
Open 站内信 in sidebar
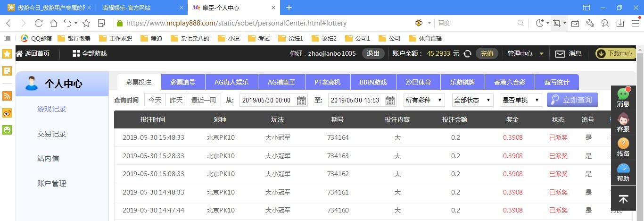click(x=48, y=159)
